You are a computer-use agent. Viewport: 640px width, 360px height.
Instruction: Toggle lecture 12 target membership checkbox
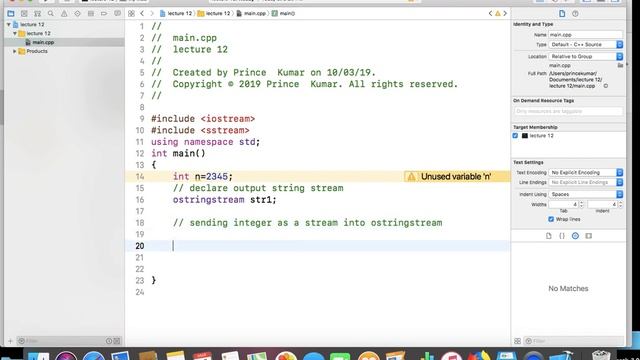point(515,136)
